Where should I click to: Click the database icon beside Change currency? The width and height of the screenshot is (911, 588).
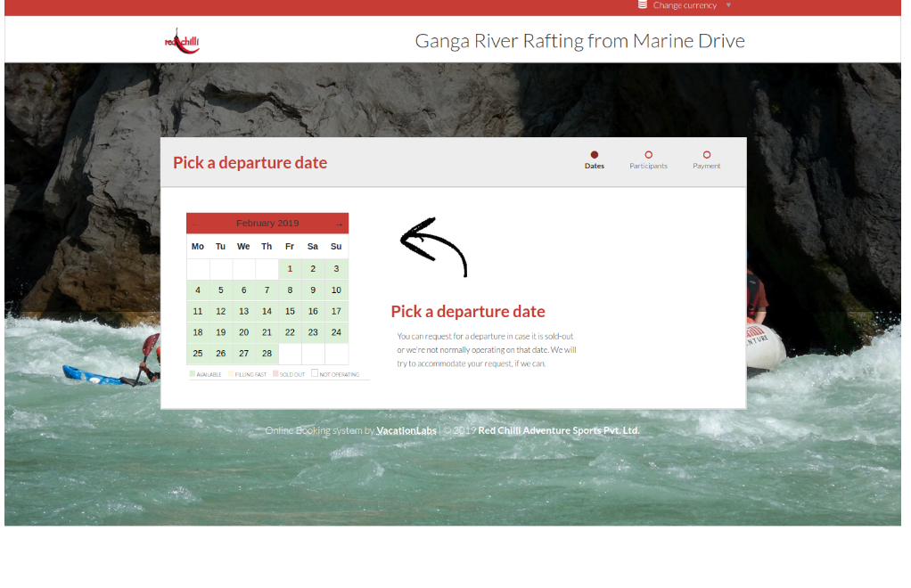[643, 5]
